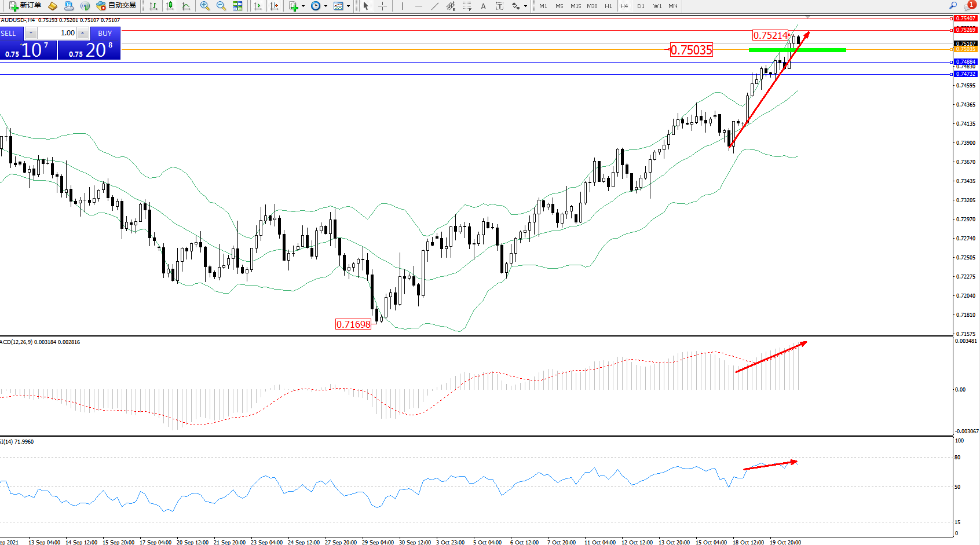Zoom out of the chart
Viewport: 980px width, 545px height.
point(221,6)
